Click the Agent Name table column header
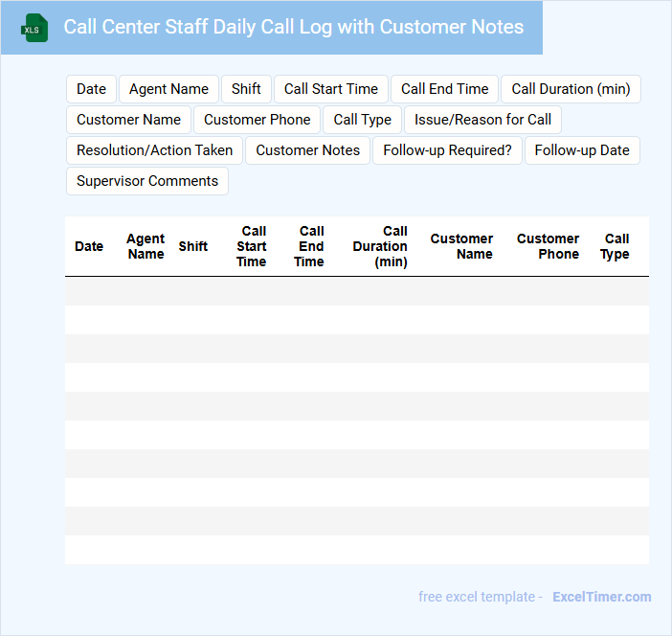 (146, 246)
